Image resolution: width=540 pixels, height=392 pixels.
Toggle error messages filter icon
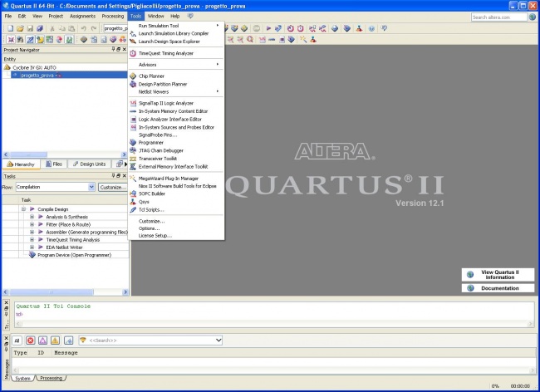pyautogui.click(x=30, y=341)
